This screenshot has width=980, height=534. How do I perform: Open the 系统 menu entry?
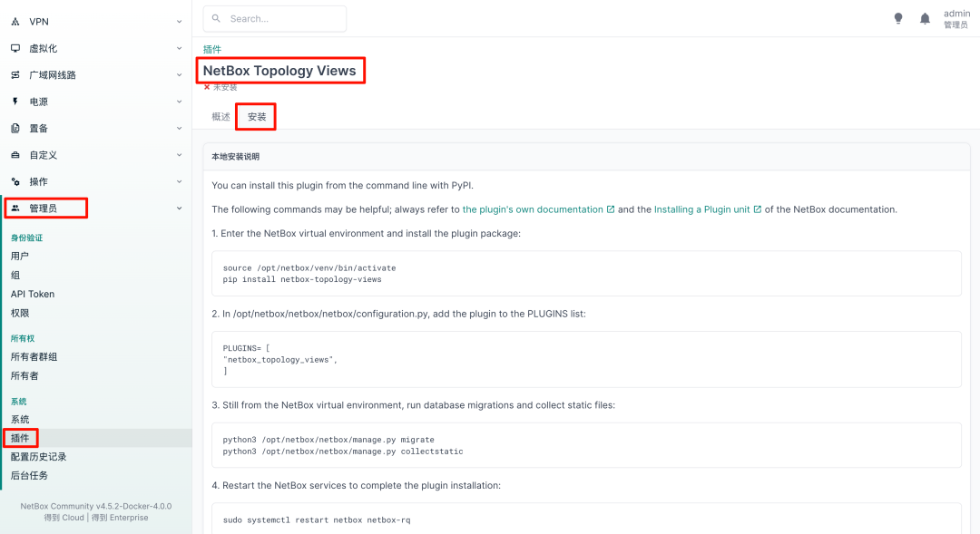tap(19, 419)
